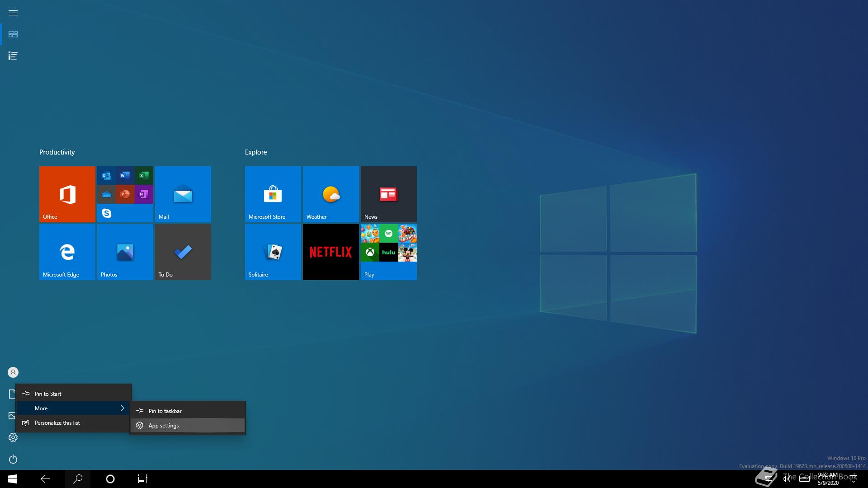Viewport: 868px width, 488px height.
Task: Click the Productivity group header
Action: 57,152
